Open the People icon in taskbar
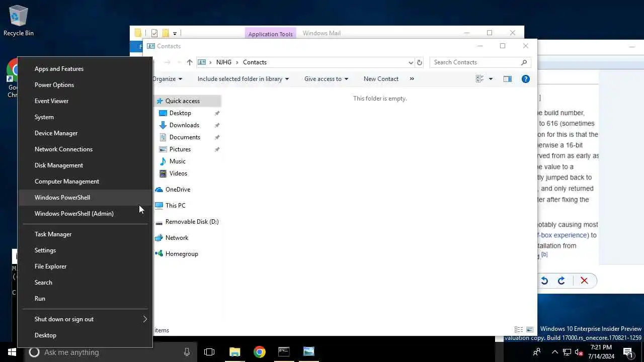The image size is (644, 362). pos(537,352)
